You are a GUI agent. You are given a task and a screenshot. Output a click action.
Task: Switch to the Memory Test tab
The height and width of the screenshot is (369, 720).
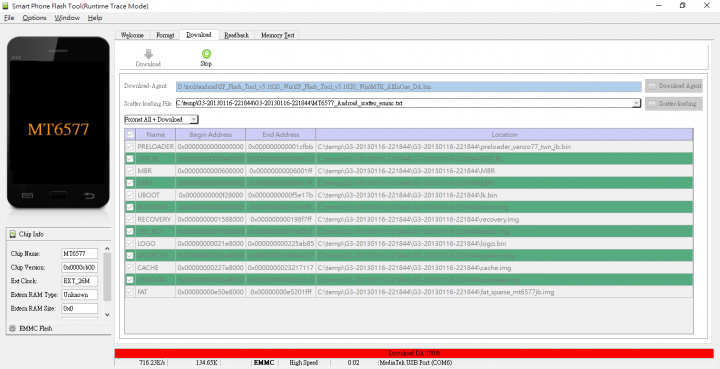point(277,35)
